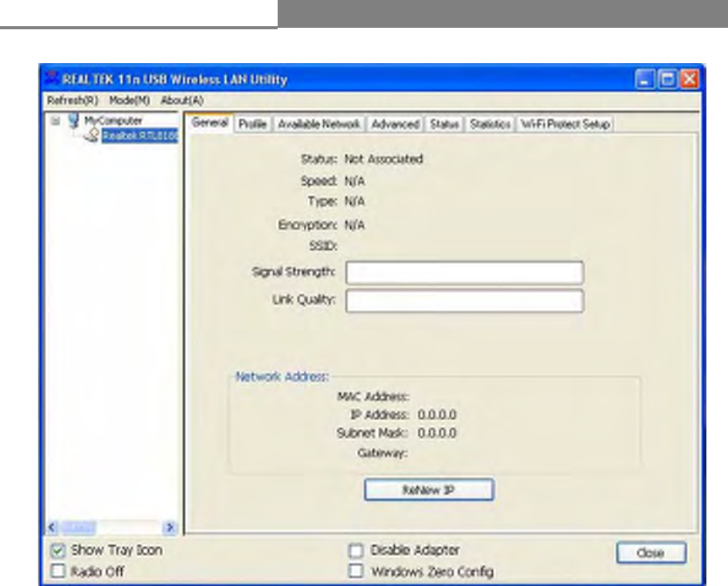Image resolution: width=728 pixels, height=586 pixels.
Task: Select the Realtek RTL adapter tree item
Action: tap(140, 136)
